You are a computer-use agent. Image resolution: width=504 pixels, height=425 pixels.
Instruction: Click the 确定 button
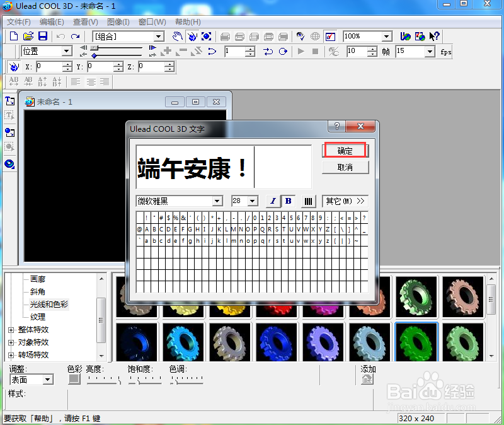[x=345, y=151]
